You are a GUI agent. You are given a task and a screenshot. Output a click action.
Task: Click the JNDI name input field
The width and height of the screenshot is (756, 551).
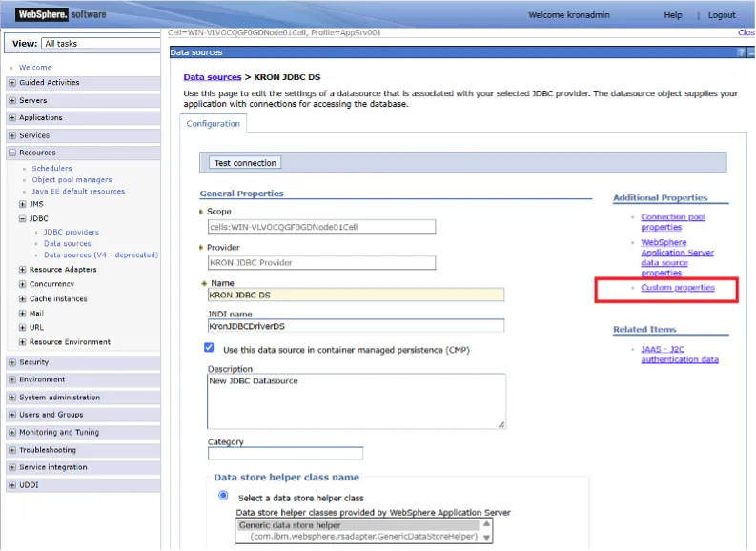click(x=356, y=326)
